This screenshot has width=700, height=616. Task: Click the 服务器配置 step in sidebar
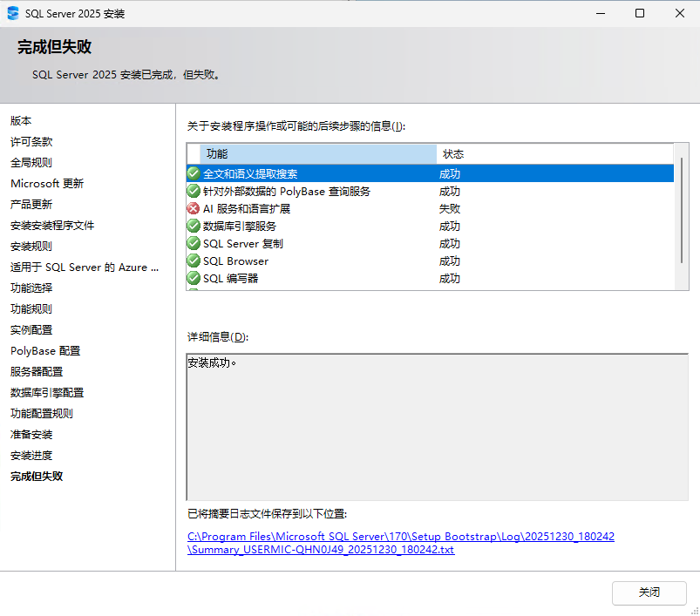click(x=37, y=371)
